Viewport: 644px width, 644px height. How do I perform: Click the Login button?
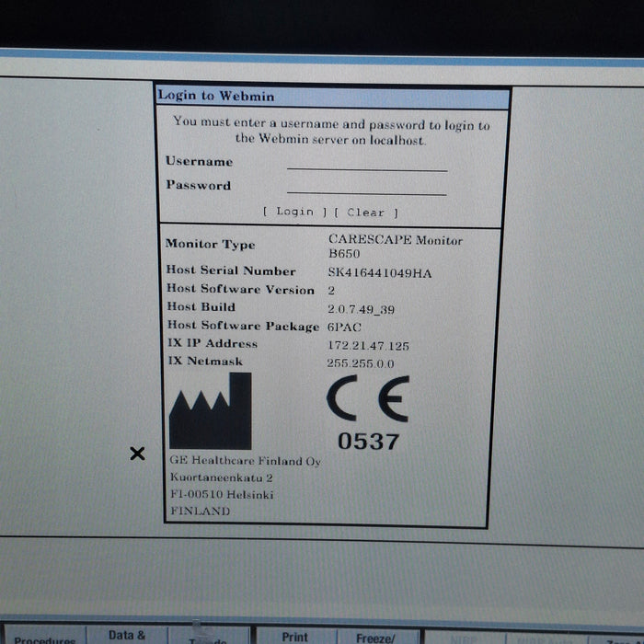[x=295, y=212]
